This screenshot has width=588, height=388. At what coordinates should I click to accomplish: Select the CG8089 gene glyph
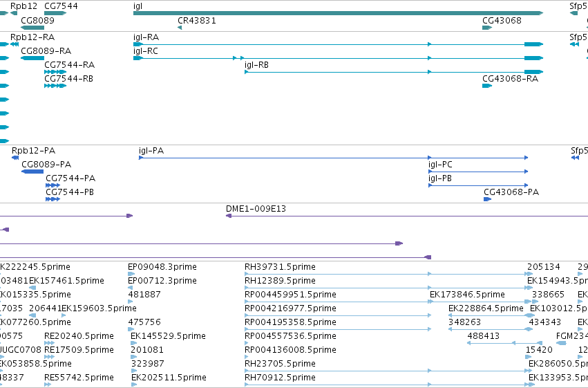(x=32, y=28)
